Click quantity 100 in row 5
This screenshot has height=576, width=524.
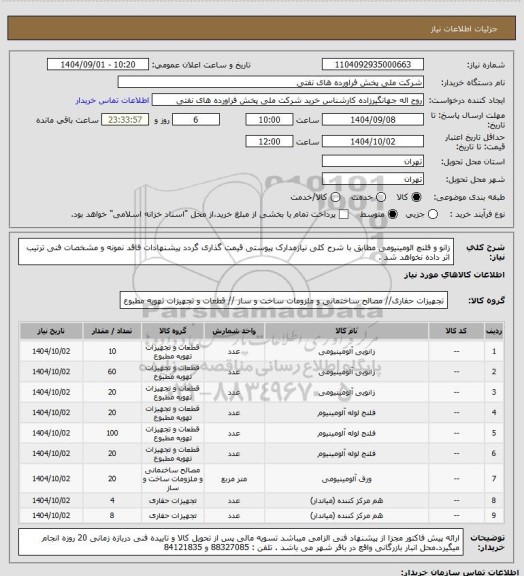click(x=112, y=433)
